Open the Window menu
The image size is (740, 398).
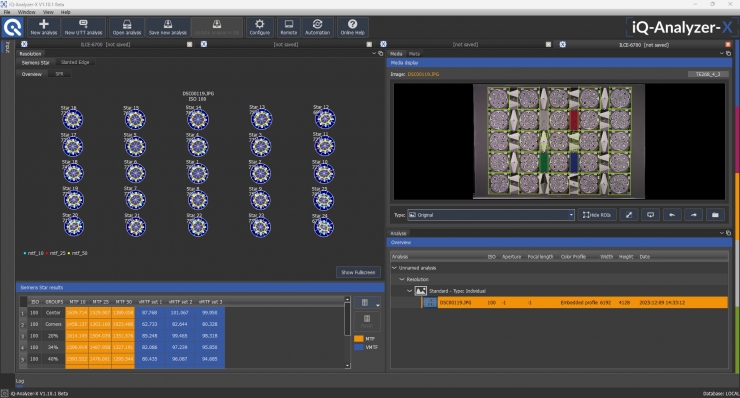pos(26,12)
